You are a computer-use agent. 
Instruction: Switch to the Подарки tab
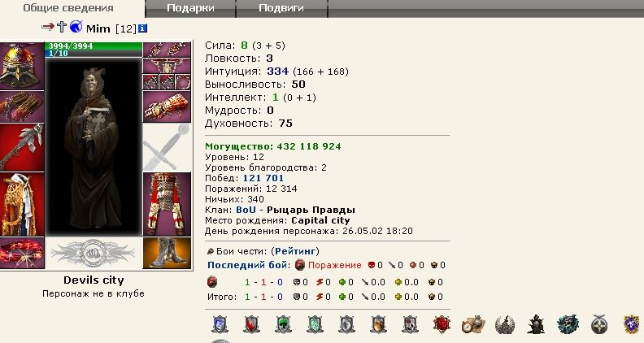click(x=190, y=8)
